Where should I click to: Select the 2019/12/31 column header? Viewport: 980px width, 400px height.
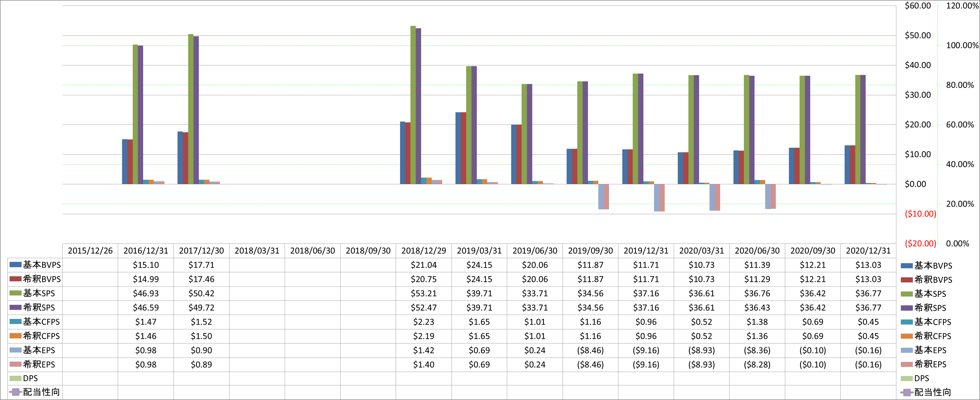click(x=646, y=251)
